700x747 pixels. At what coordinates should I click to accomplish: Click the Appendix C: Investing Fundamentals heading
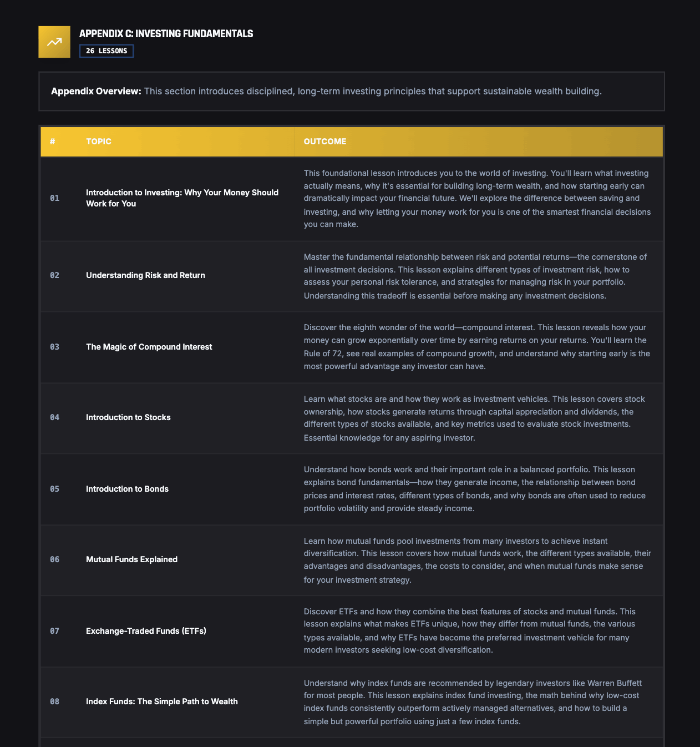coord(166,34)
